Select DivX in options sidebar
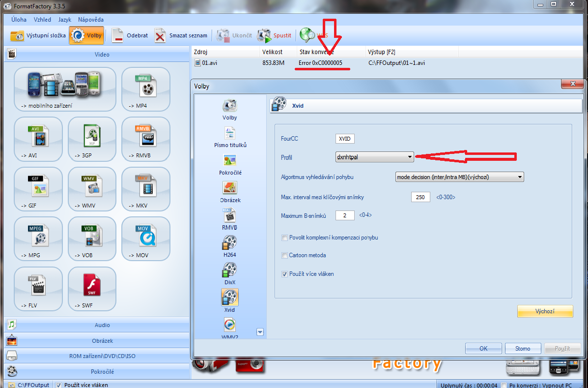The height and width of the screenshot is (388, 588). click(x=229, y=274)
